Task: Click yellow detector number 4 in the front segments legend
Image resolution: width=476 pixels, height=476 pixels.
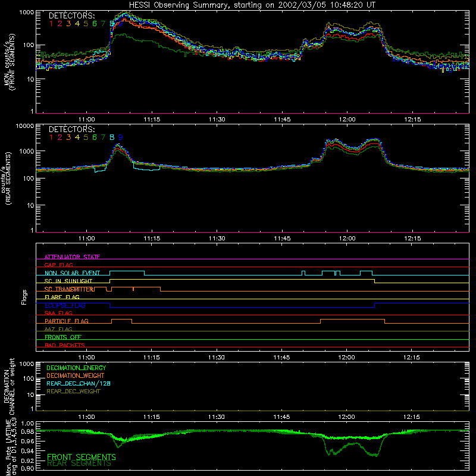Action: click(x=77, y=24)
